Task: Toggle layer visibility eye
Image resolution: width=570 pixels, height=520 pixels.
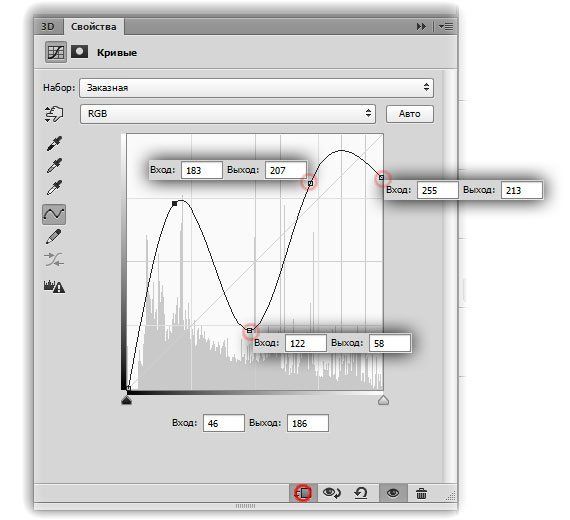Action: (393, 493)
